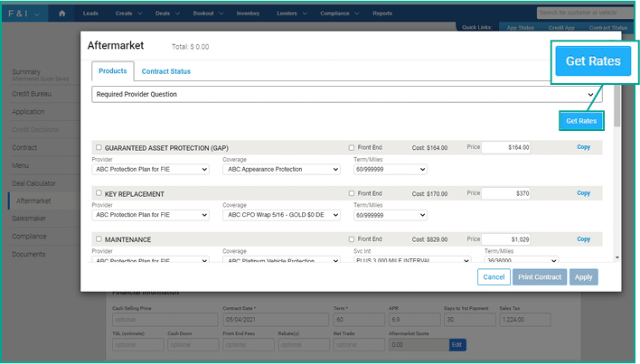This screenshot has height=364, width=640.
Task: Open Compliance in the left sidebar
Action: pyautogui.click(x=29, y=237)
